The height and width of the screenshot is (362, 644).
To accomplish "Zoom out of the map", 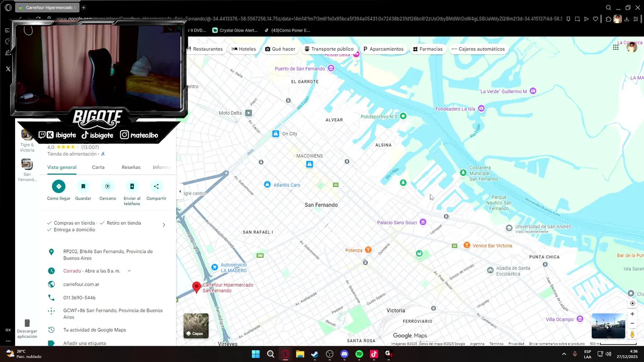I will coord(632,323).
